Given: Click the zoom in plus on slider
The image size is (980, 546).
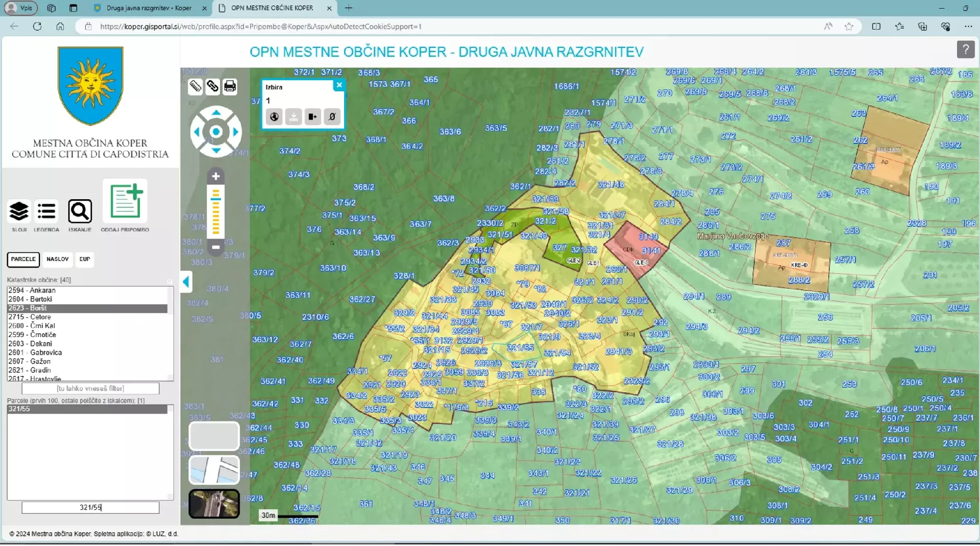Looking at the screenshot, I should 216,177.
